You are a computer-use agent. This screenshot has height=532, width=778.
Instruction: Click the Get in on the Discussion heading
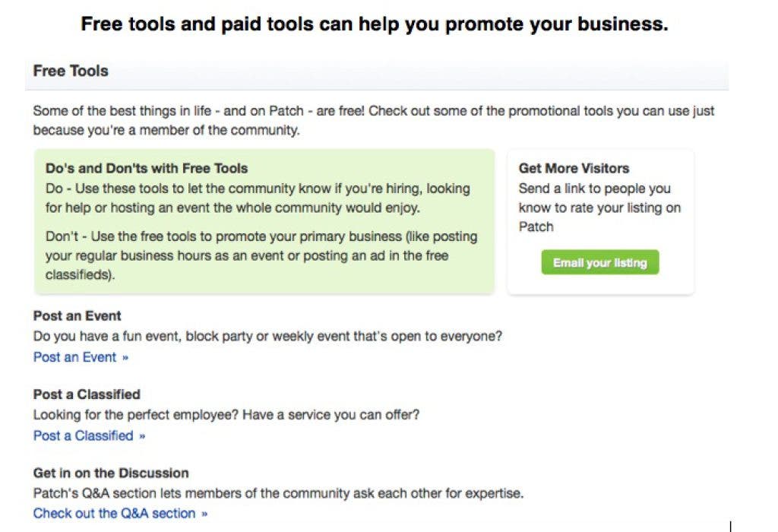(111, 473)
